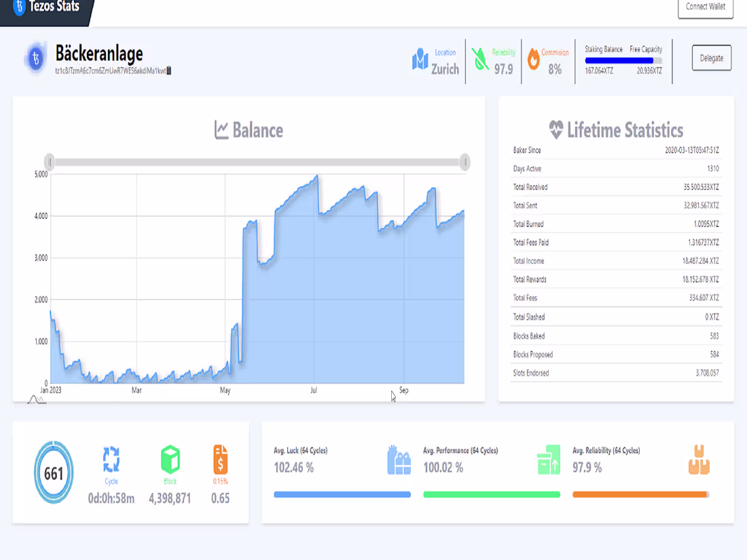The image size is (747, 560).
Task: Click the orange fee document icon
Action: click(219, 460)
